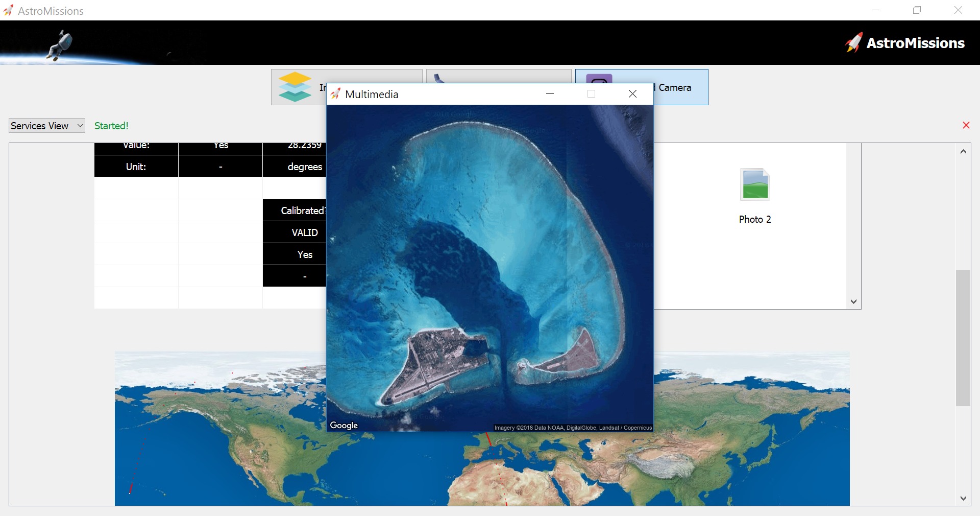Click the main vertical scrollbar thumb
Viewport: 980px width, 516px height.
tap(963, 337)
